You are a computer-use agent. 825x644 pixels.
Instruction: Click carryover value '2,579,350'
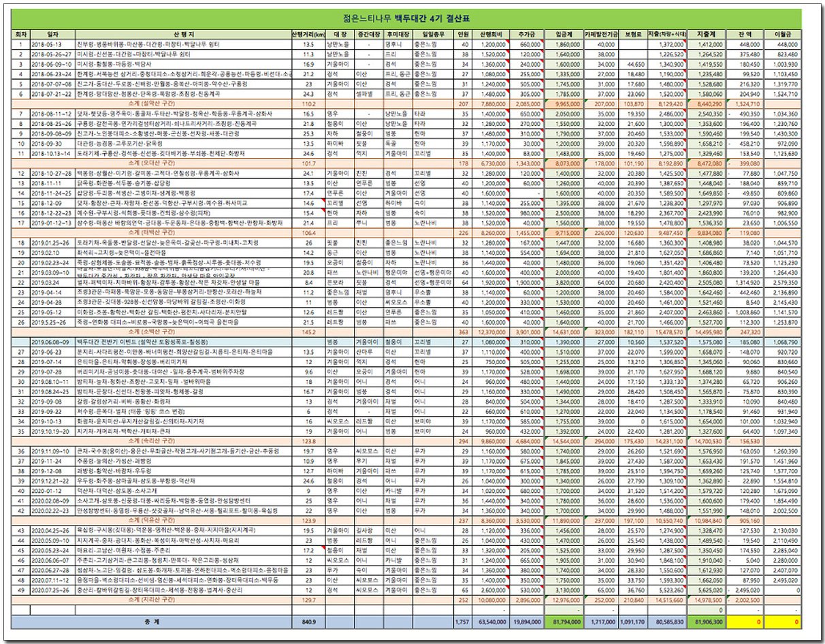(x=787, y=283)
